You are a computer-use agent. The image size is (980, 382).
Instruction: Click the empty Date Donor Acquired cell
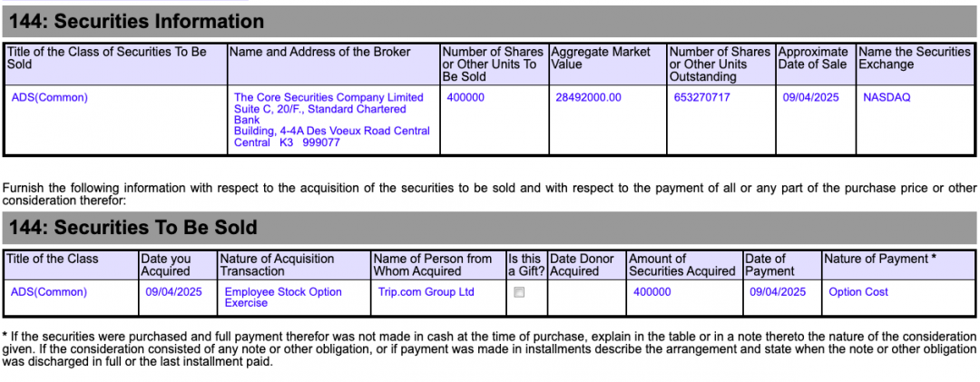coord(585,297)
